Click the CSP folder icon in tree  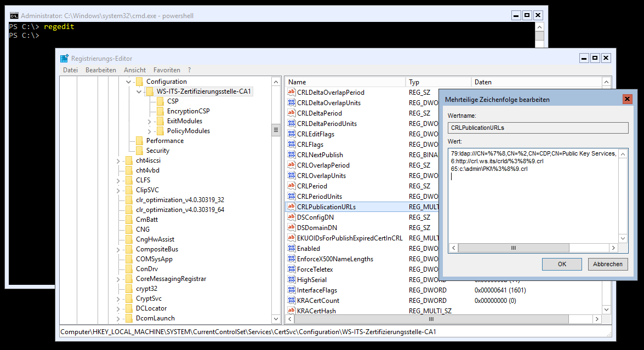160,101
